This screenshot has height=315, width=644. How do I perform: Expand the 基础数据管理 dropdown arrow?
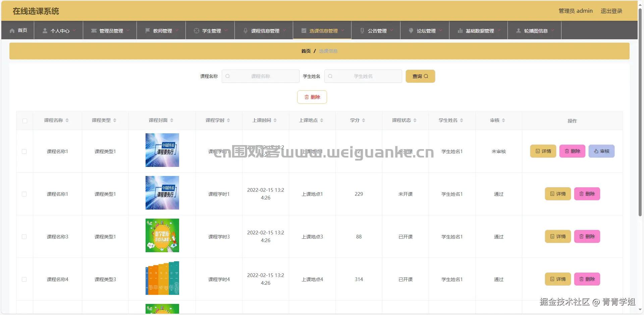click(499, 30)
